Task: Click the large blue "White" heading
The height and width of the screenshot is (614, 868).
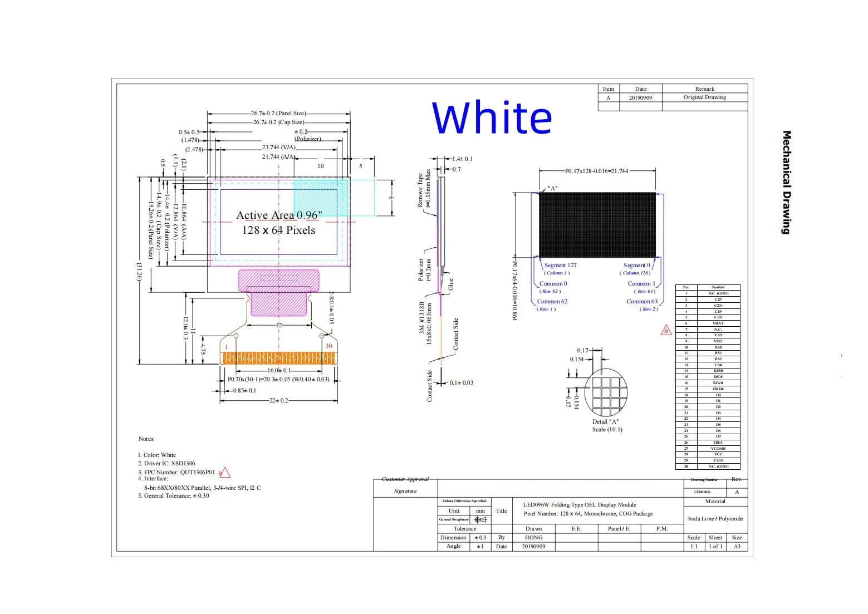Action: [x=492, y=118]
